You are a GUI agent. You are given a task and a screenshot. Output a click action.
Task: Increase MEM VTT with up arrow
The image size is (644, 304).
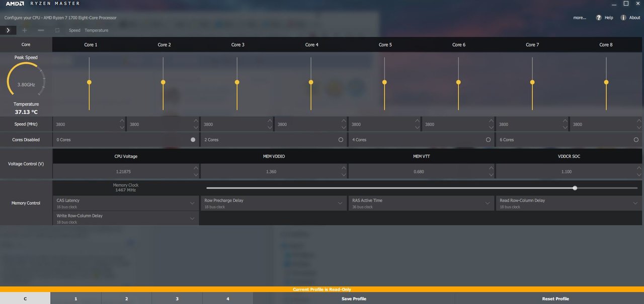(491, 168)
